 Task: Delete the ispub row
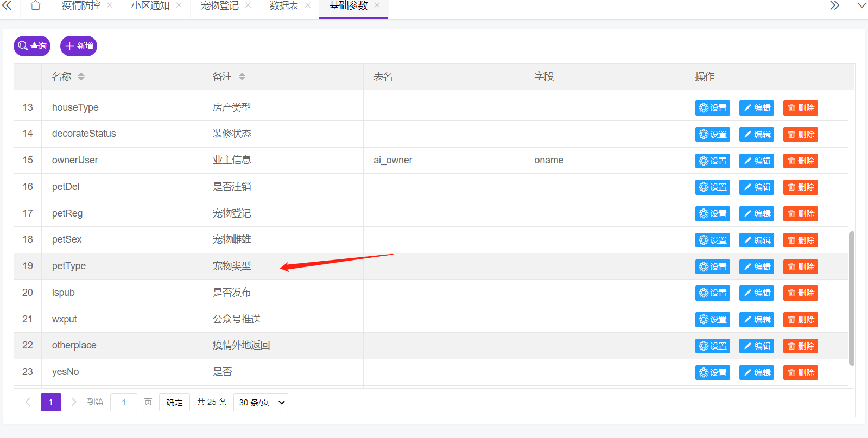(801, 293)
